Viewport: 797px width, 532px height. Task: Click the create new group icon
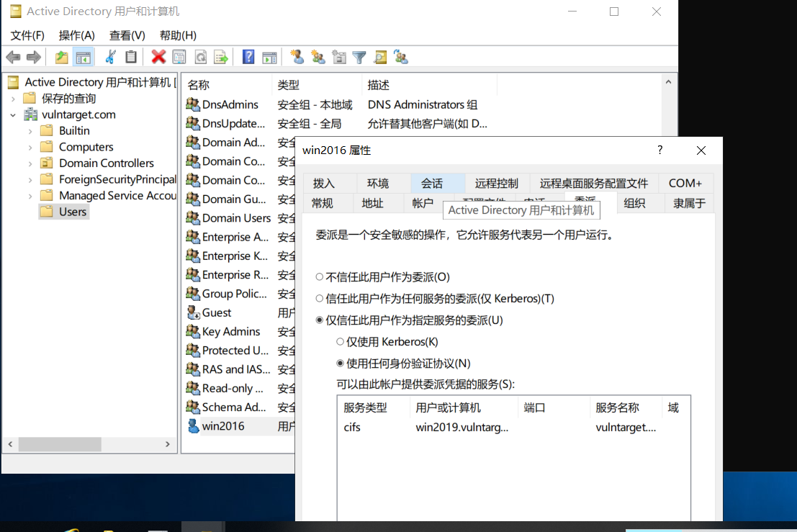(x=318, y=57)
